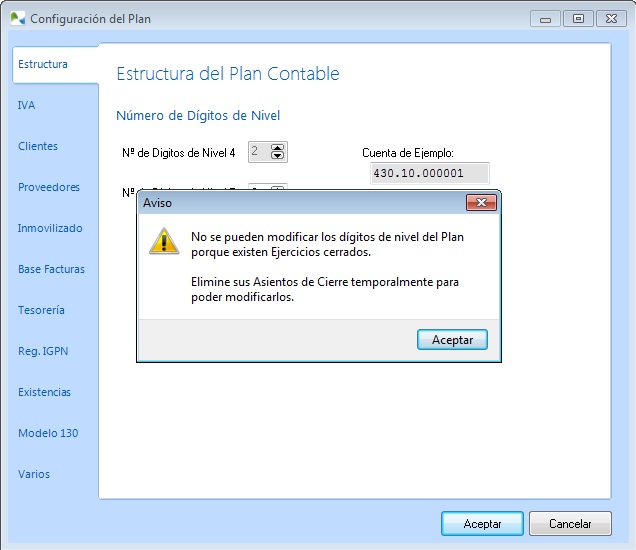
Task: Click Aceptar in the Aviso dialog
Action: point(452,339)
